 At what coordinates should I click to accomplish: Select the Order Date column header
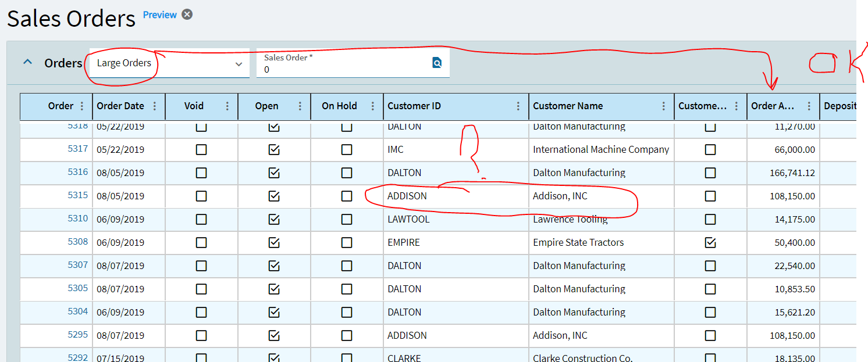(x=120, y=106)
